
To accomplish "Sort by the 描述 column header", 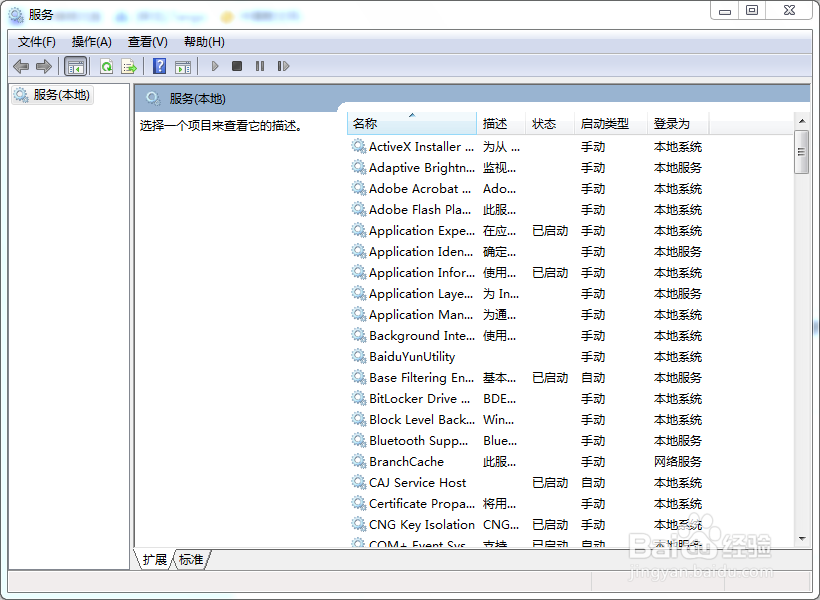I will (x=500, y=123).
